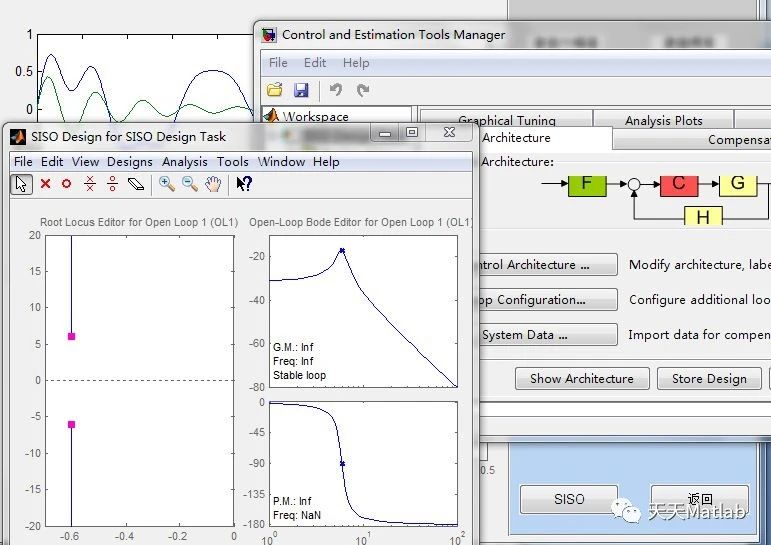Click the zoom out magnifier icon
The image size is (771, 545).
(189, 184)
